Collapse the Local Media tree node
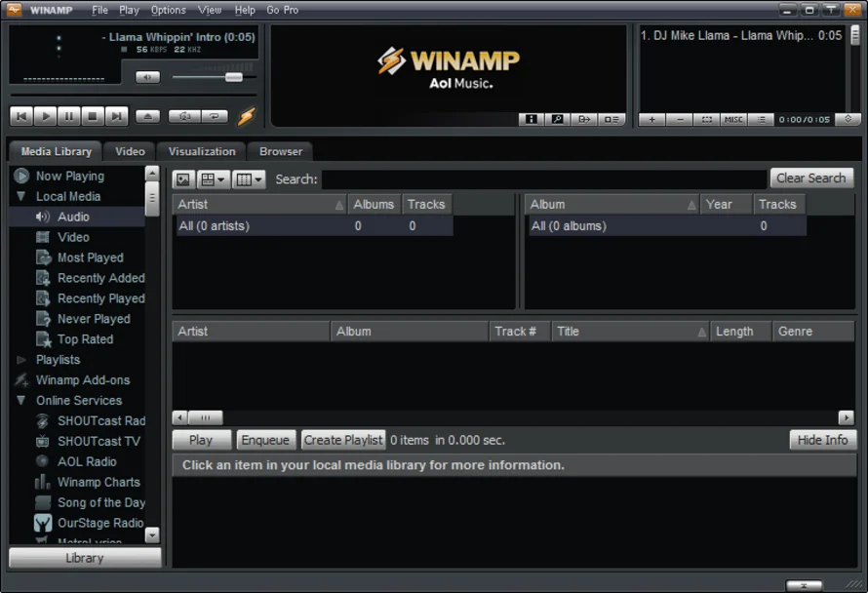The height and width of the screenshot is (593, 868). tap(20, 196)
